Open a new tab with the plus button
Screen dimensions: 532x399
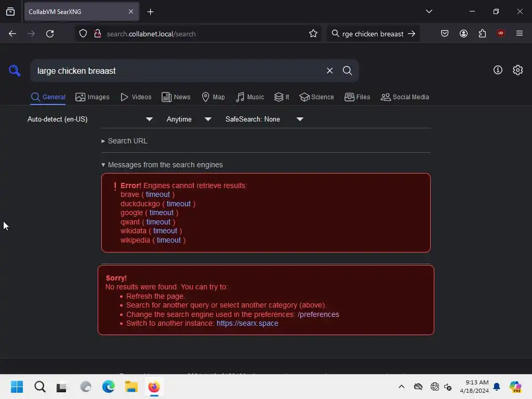click(x=150, y=12)
